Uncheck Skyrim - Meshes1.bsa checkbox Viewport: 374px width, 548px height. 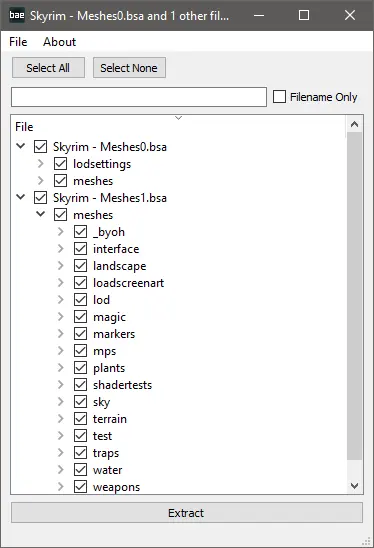[40, 198]
